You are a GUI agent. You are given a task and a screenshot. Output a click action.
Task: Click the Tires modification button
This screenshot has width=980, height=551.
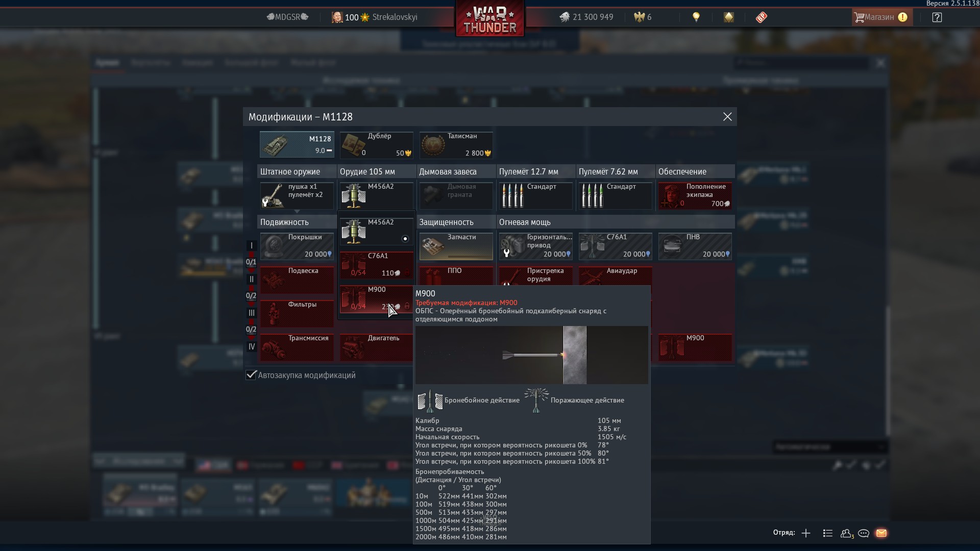pyautogui.click(x=297, y=246)
